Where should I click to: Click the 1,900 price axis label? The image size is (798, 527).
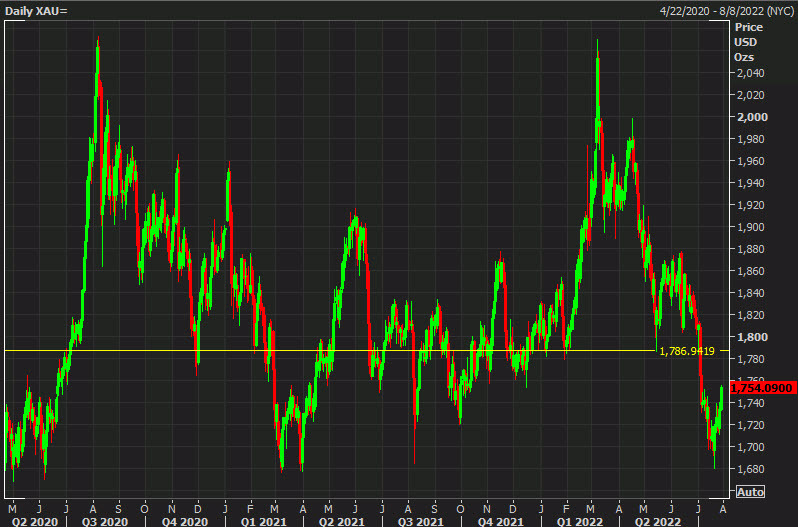coord(751,227)
